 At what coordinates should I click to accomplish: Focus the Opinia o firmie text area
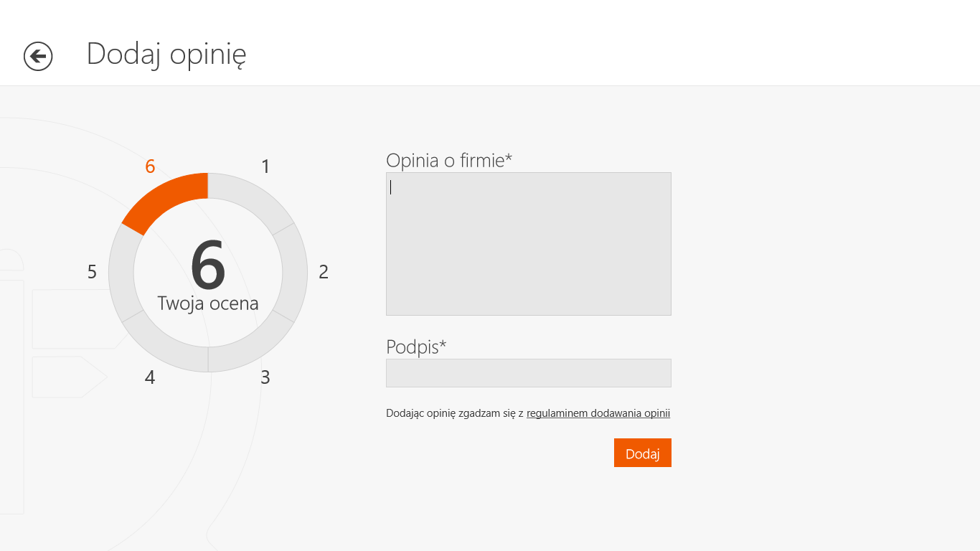(529, 244)
